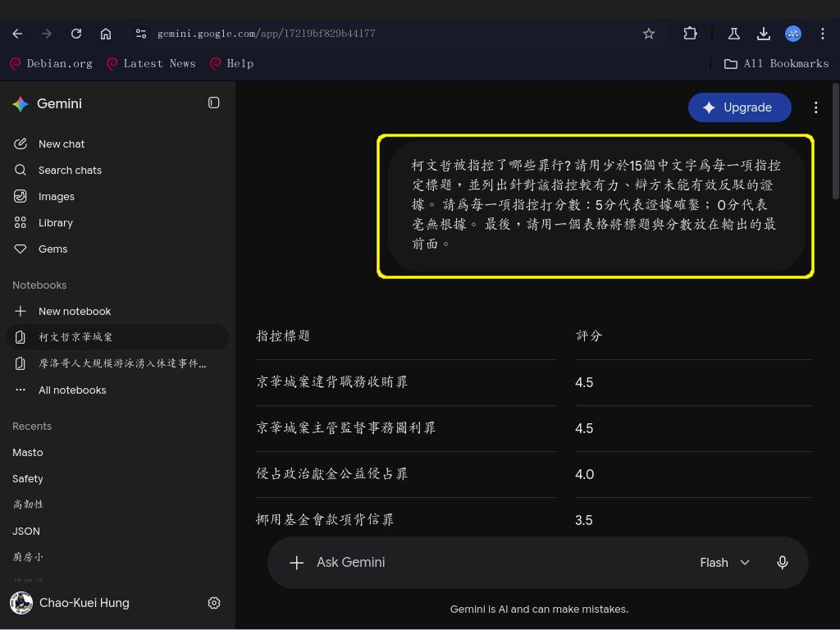Click the 指控標題 table header
The image size is (840, 630).
tap(283, 336)
